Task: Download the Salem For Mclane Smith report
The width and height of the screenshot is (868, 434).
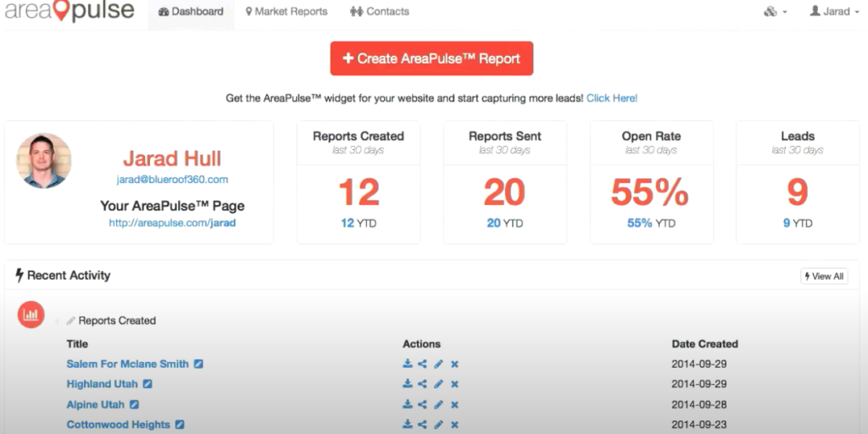Action: [408, 364]
